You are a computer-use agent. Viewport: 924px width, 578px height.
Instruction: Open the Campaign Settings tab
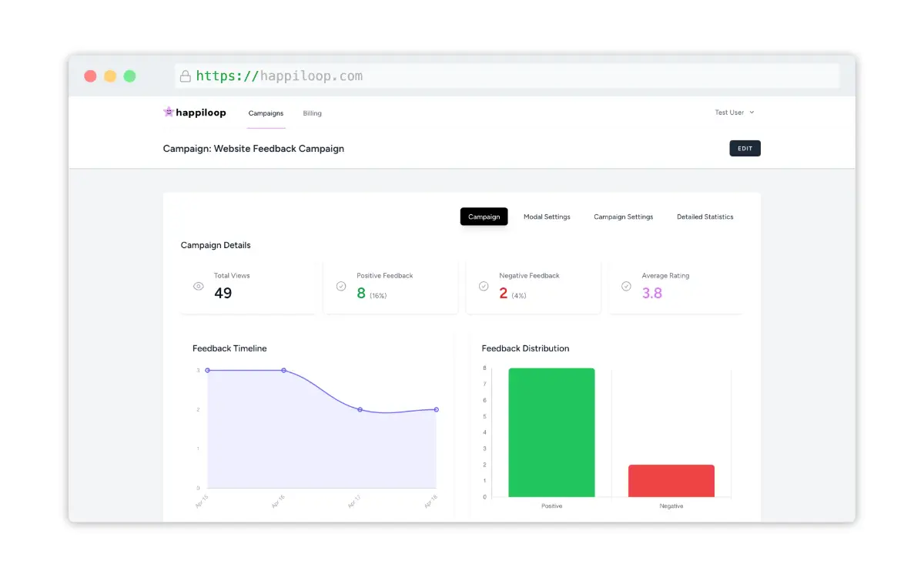pos(623,217)
